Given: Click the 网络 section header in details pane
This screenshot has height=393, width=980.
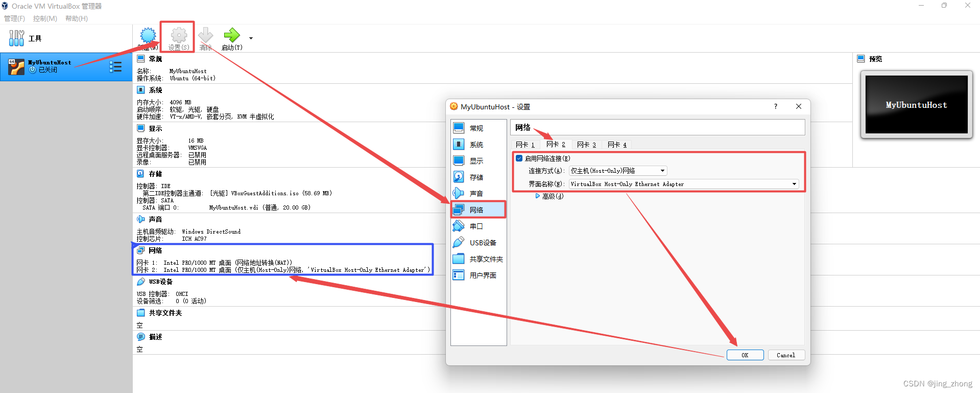Looking at the screenshot, I should tap(155, 250).
